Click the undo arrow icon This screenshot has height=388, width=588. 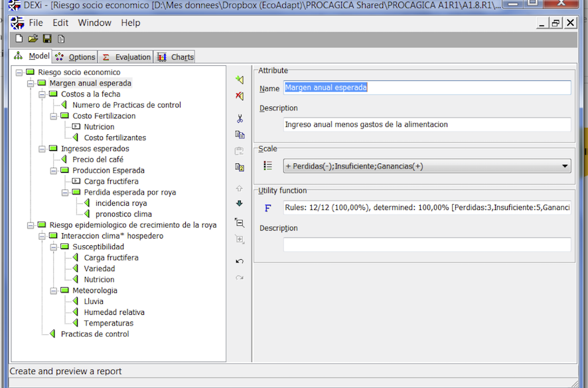pos(240,261)
